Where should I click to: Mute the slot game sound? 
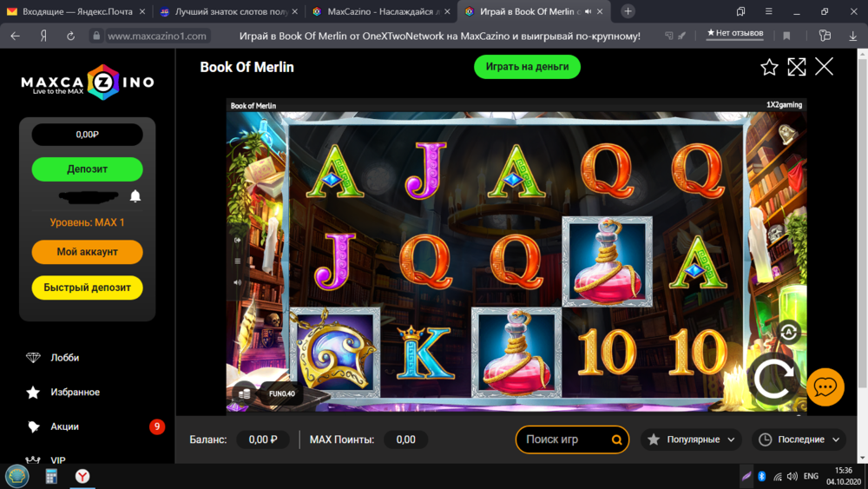[238, 282]
